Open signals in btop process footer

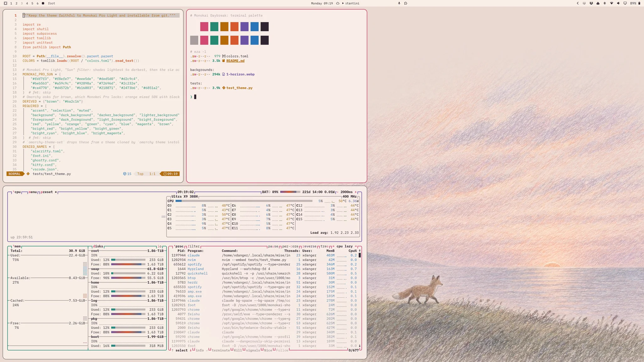coord(253,350)
